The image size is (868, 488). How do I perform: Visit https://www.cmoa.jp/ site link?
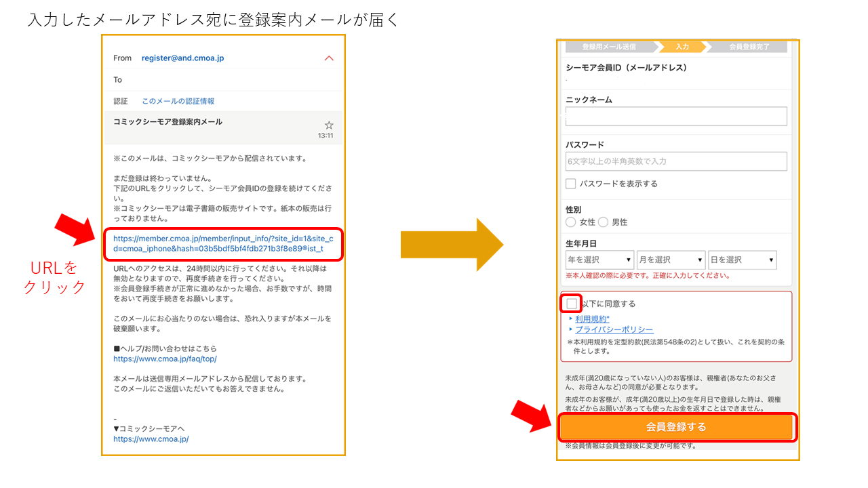point(151,439)
